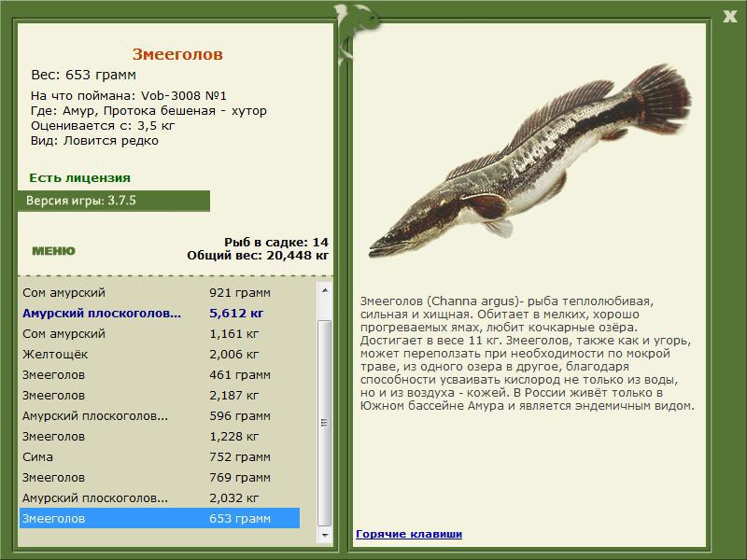Select Сом амурский 1,161 кг row
The image size is (747, 560).
[x=160, y=333]
